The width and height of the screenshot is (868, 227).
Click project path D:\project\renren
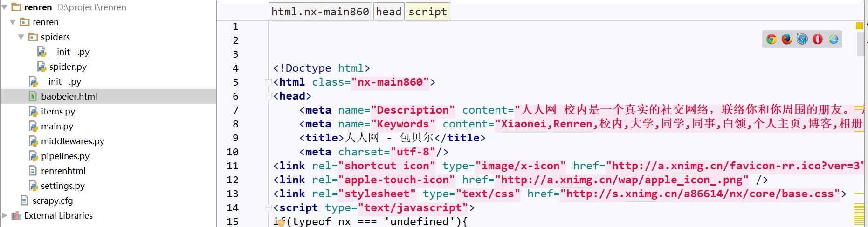point(92,7)
